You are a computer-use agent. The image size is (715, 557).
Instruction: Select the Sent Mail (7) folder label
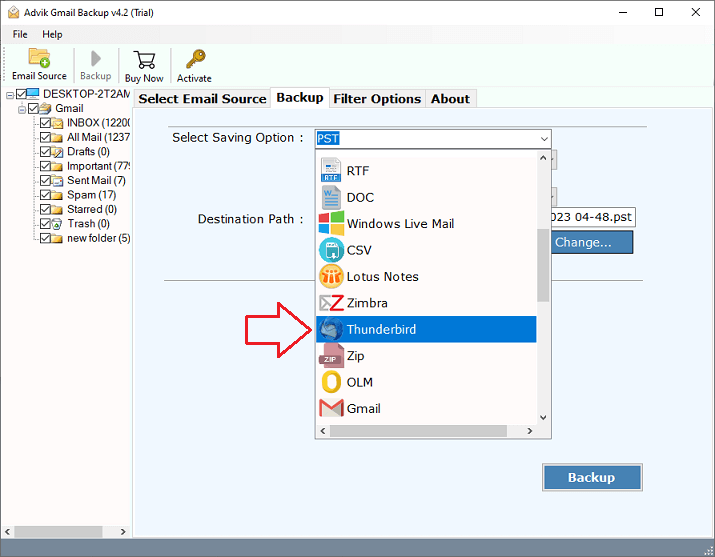point(96,181)
